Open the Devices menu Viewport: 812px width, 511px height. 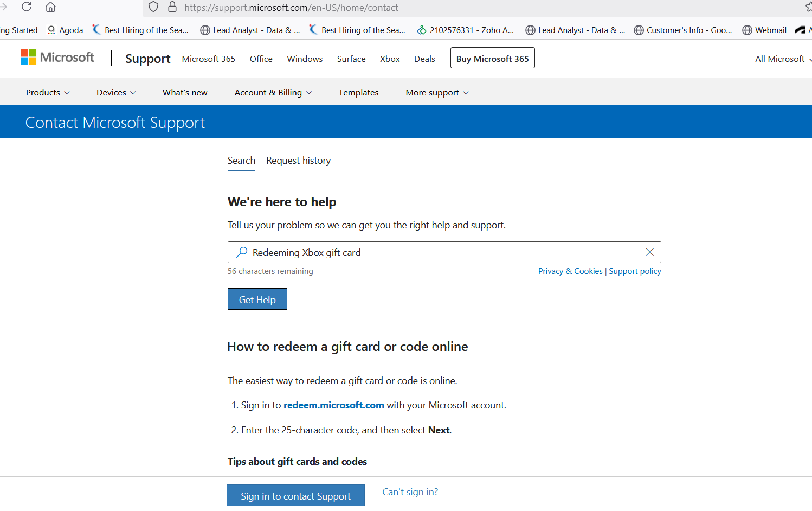115,92
